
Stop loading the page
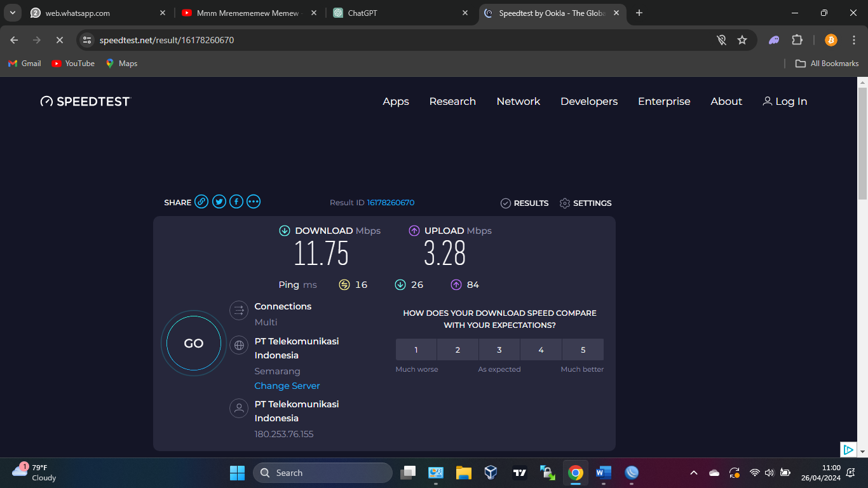[x=59, y=40]
